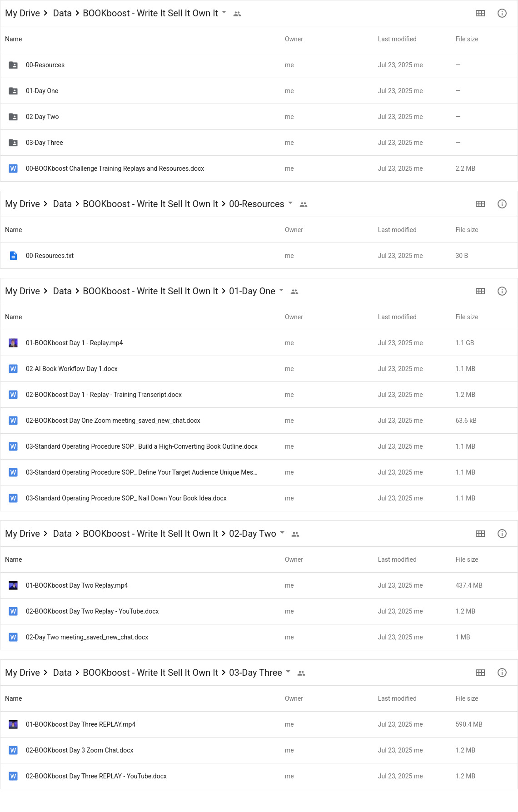518x812 pixels.
Task: Open info panel in top BOOKboost header
Action: [x=502, y=13]
